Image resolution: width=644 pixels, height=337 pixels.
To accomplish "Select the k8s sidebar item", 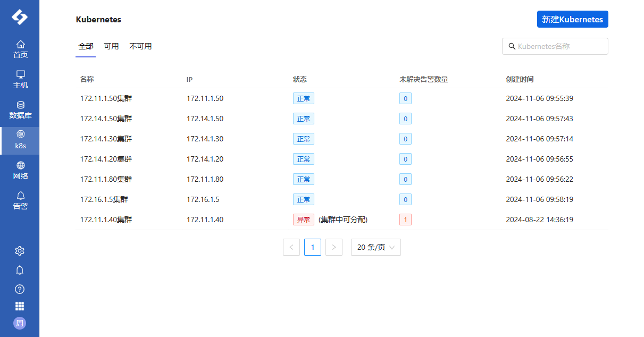I will [x=20, y=140].
